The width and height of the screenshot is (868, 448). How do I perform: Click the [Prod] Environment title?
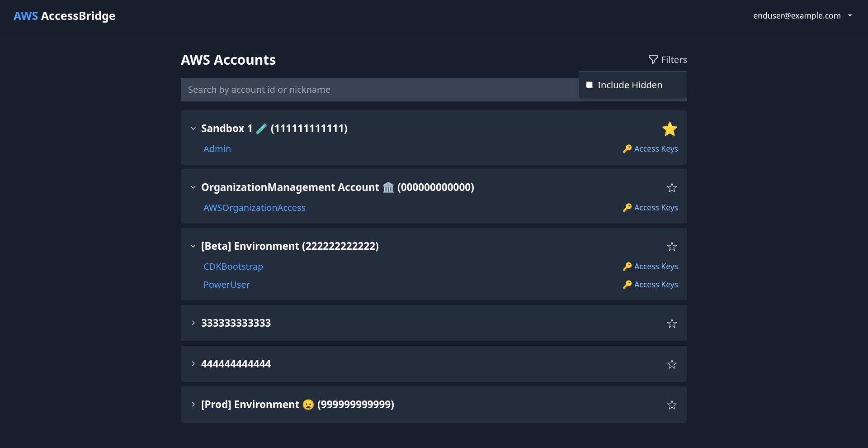click(297, 405)
